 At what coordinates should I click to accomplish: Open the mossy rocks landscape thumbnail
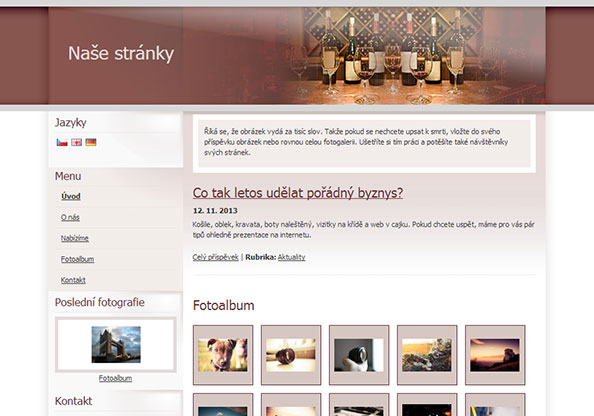tap(427, 355)
